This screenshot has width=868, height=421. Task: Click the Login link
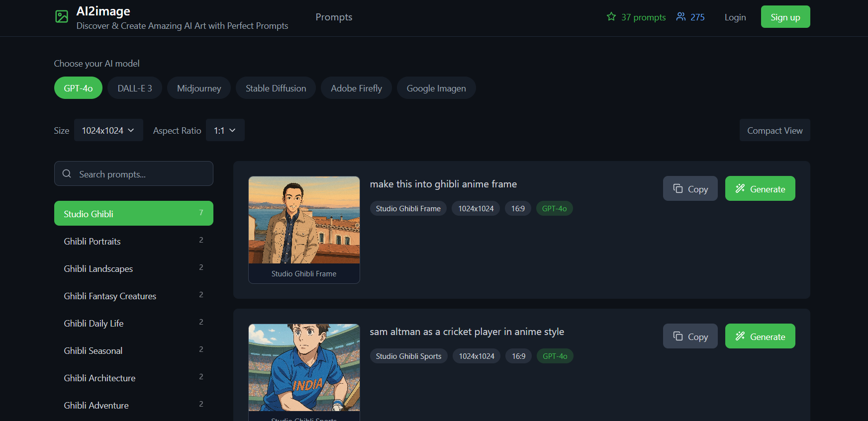[735, 17]
